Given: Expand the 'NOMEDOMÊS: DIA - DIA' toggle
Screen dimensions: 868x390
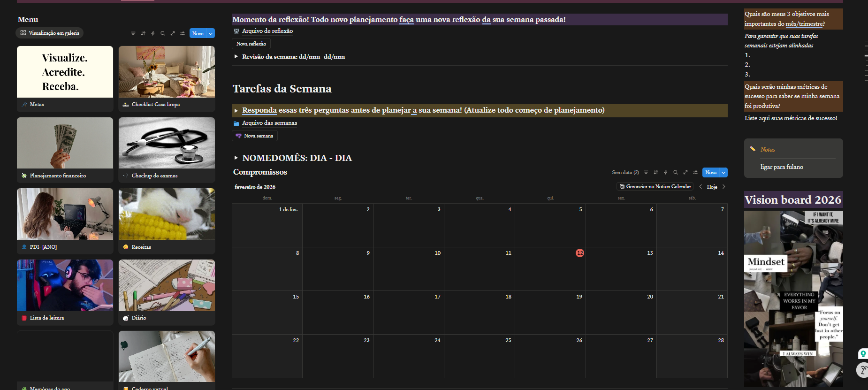Looking at the screenshot, I should pyautogui.click(x=236, y=158).
